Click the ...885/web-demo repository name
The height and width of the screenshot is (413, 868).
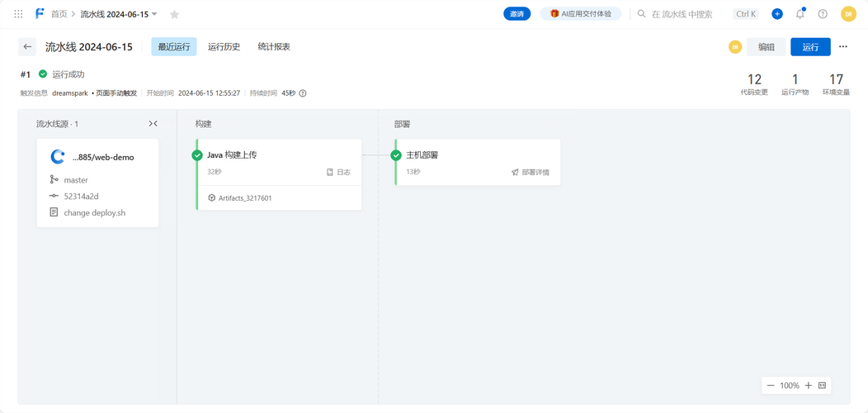tap(103, 158)
